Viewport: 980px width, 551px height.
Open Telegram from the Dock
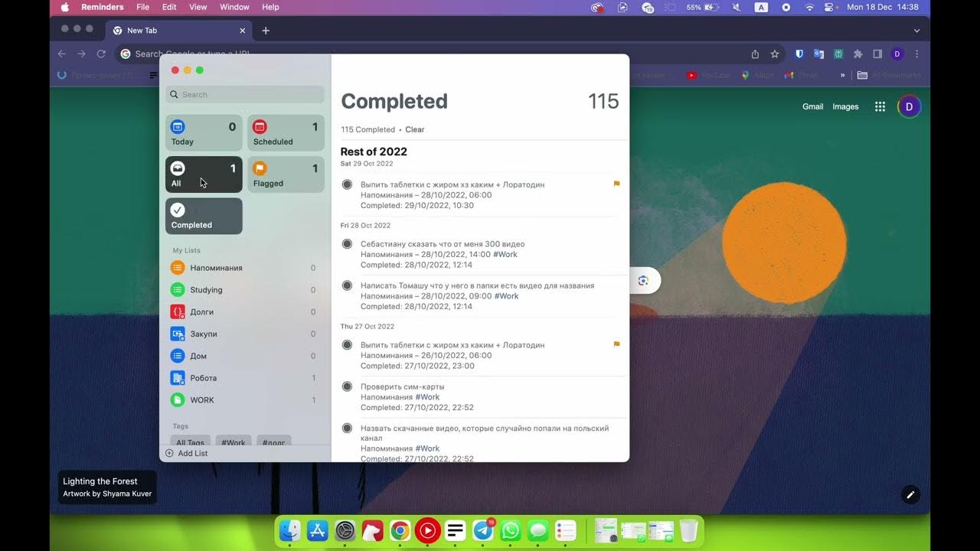pos(482,530)
